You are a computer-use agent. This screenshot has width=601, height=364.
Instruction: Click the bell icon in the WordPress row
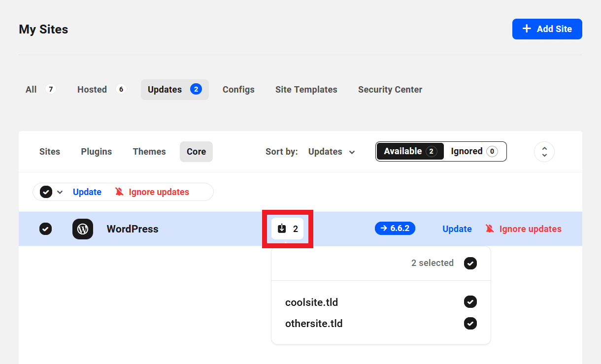(489, 229)
